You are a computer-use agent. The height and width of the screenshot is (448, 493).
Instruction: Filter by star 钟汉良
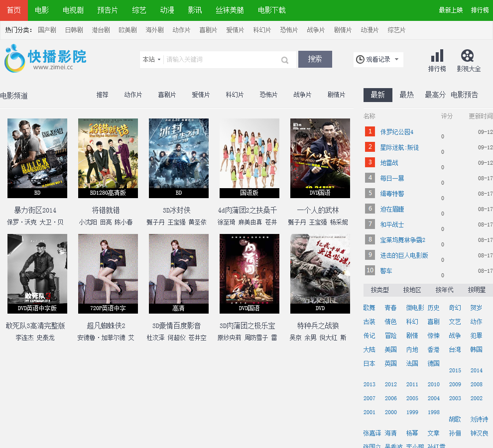coord(479,433)
